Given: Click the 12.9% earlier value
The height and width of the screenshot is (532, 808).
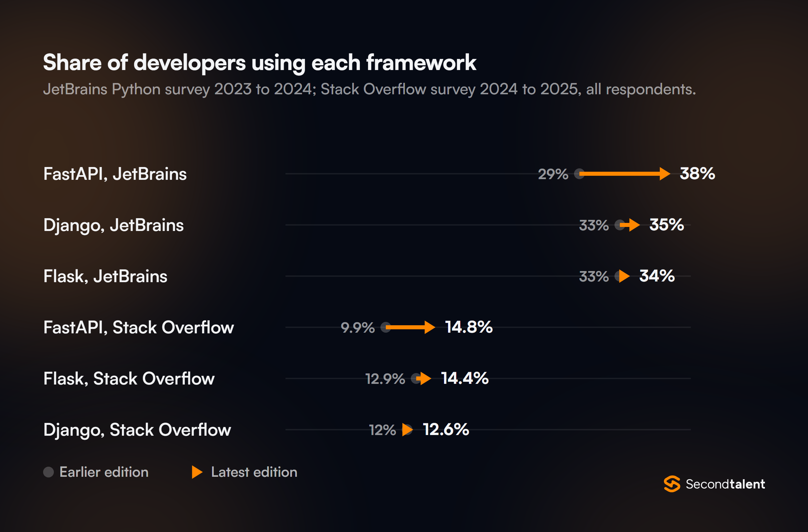Looking at the screenshot, I should point(385,378).
